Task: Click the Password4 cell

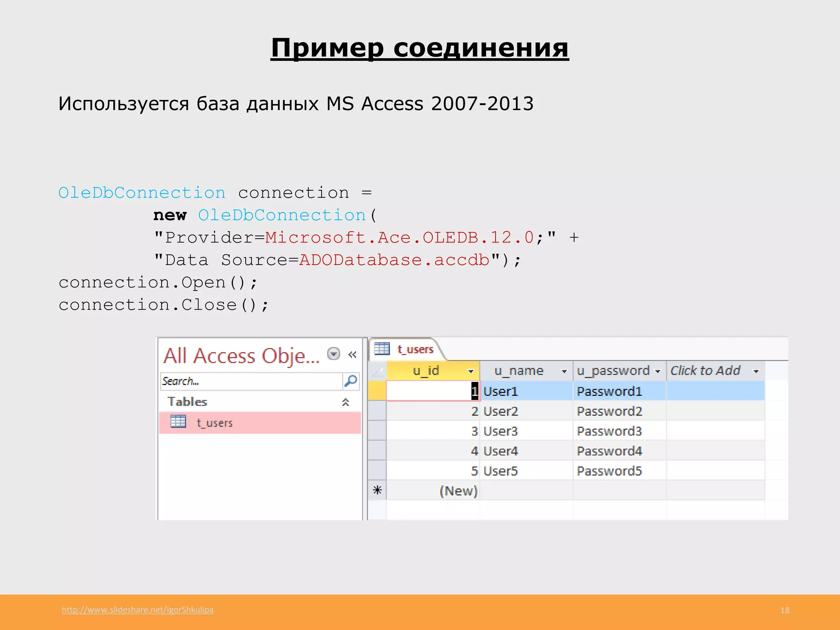Action: [x=619, y=451]
